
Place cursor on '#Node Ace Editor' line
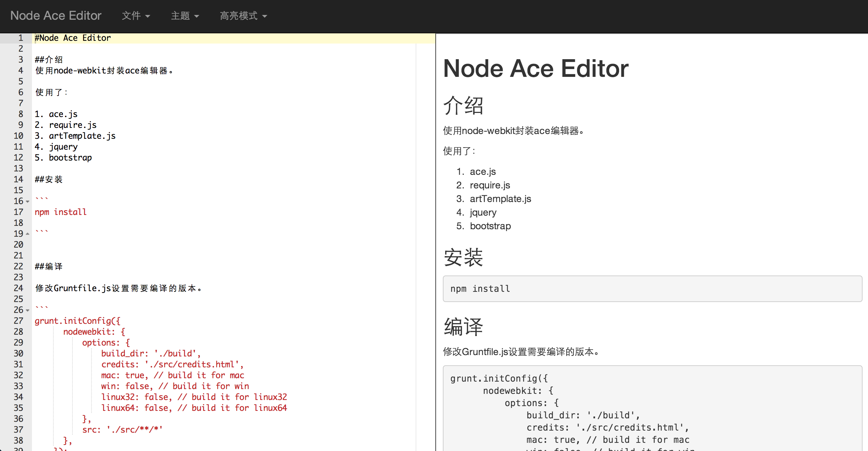tap(73, 38)
